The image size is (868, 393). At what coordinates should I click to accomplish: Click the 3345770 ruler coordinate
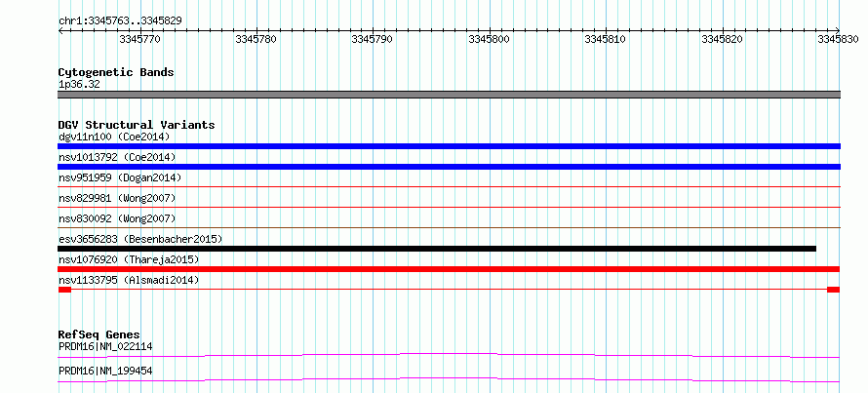click(x=139, y=39)
